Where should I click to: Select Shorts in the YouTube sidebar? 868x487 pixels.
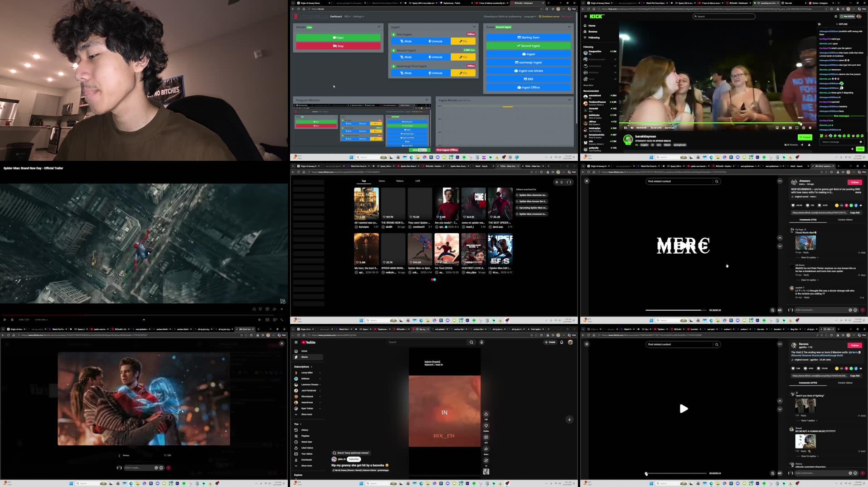(x=305, y=357)
